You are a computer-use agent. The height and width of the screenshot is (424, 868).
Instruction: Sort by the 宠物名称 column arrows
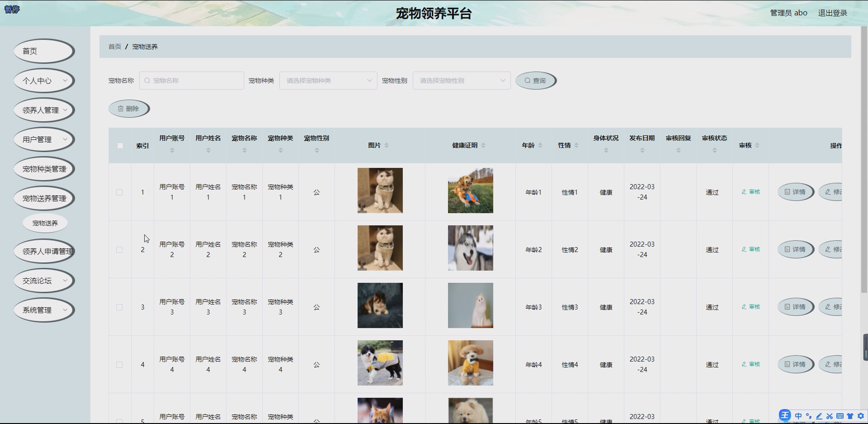[244, 150]
